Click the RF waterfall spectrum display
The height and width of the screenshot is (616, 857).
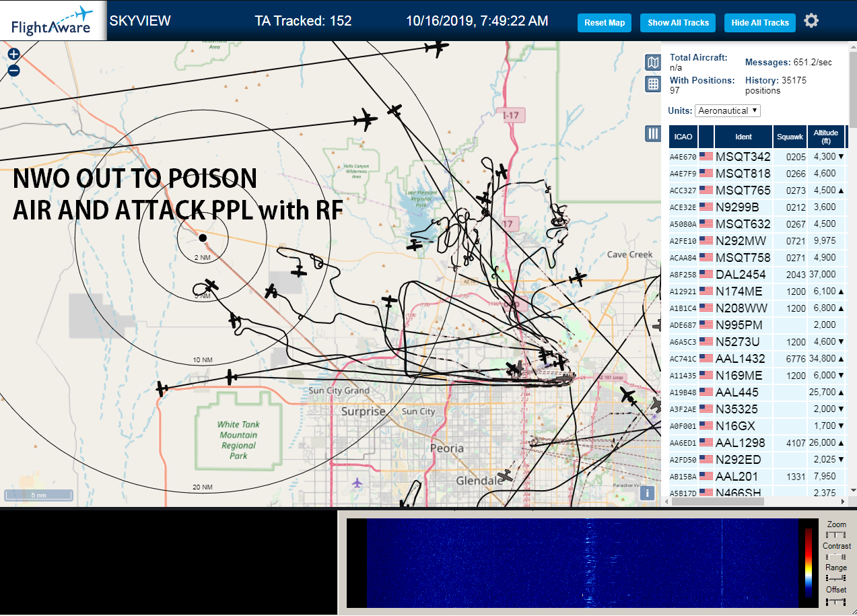582,563
